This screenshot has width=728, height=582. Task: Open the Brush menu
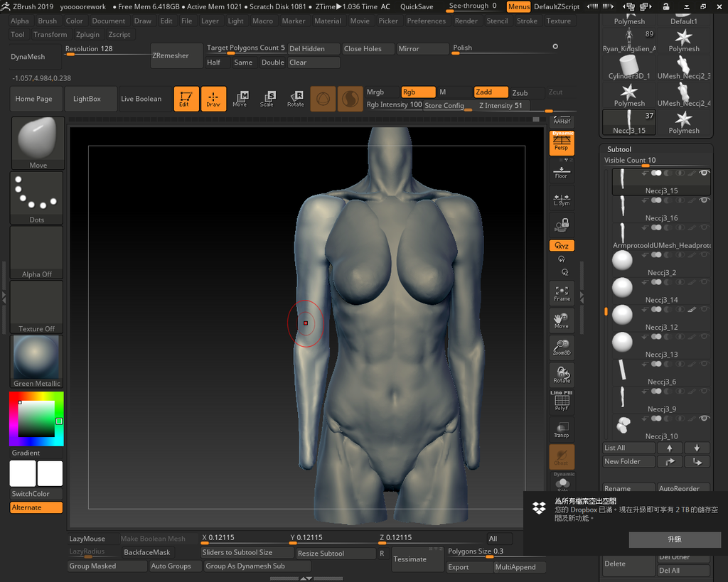(x=48, y=21)
